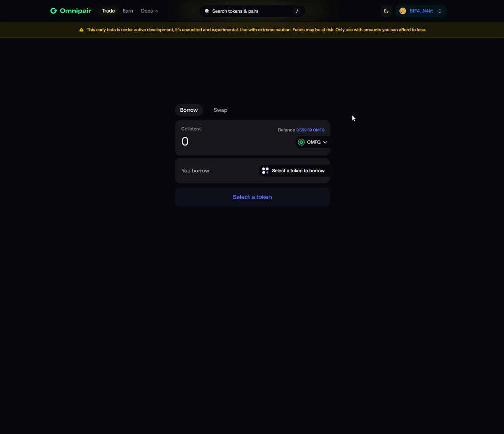Click the Omnipair logo icon
504x434 pixels.
click(x=54, y=11)
